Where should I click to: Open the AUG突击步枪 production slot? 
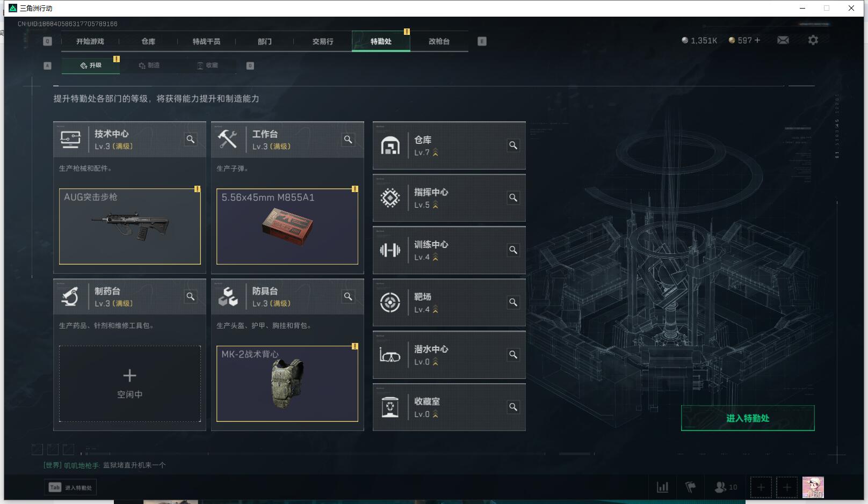point(130,226)
